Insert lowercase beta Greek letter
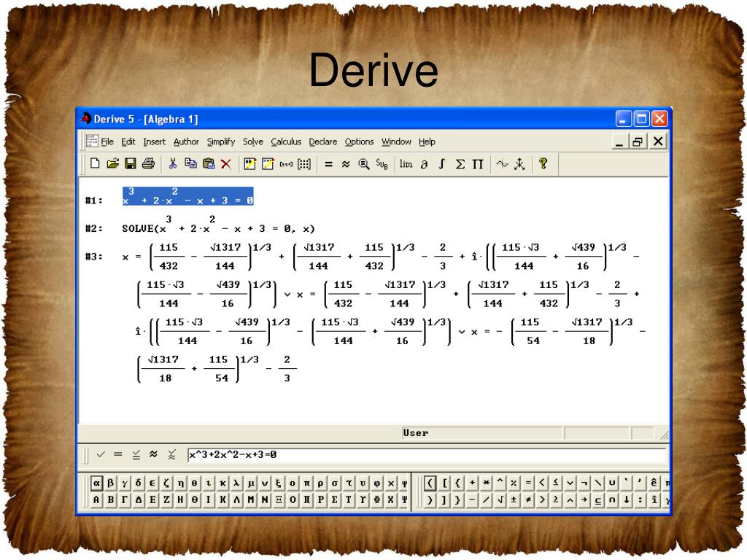The width and height of the screenshot is (747, 560). pos(110,483)
